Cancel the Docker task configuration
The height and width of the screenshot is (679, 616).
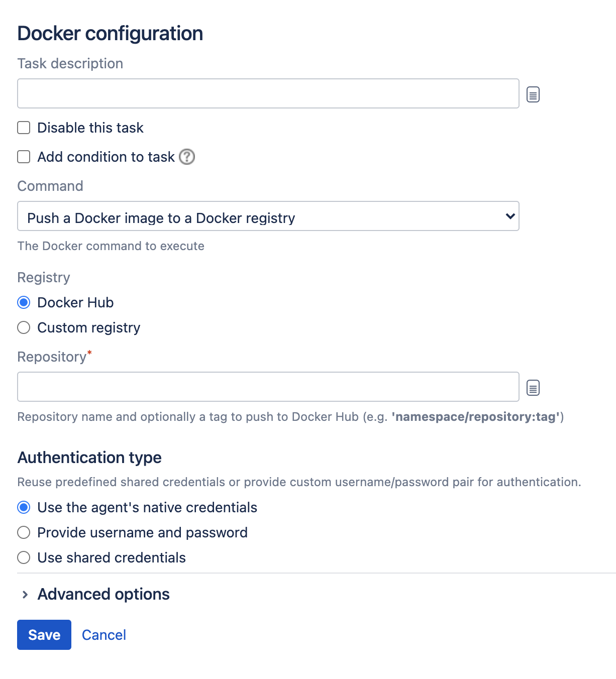pos(104,635)
